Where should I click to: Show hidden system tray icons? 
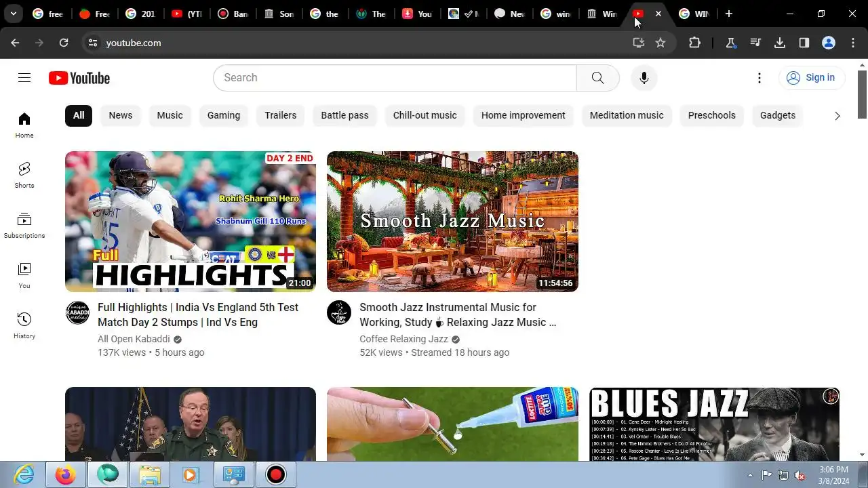point(750,475)
